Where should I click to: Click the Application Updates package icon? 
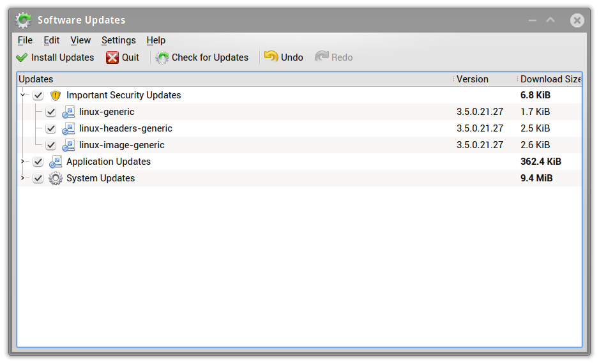(x=56, y=162)
